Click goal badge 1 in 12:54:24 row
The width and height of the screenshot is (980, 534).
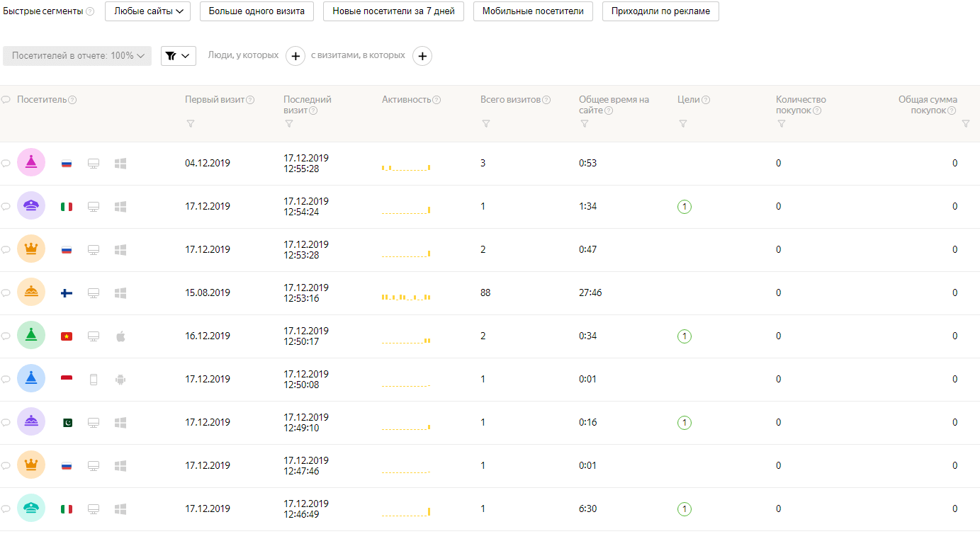[x=684, y=207]
